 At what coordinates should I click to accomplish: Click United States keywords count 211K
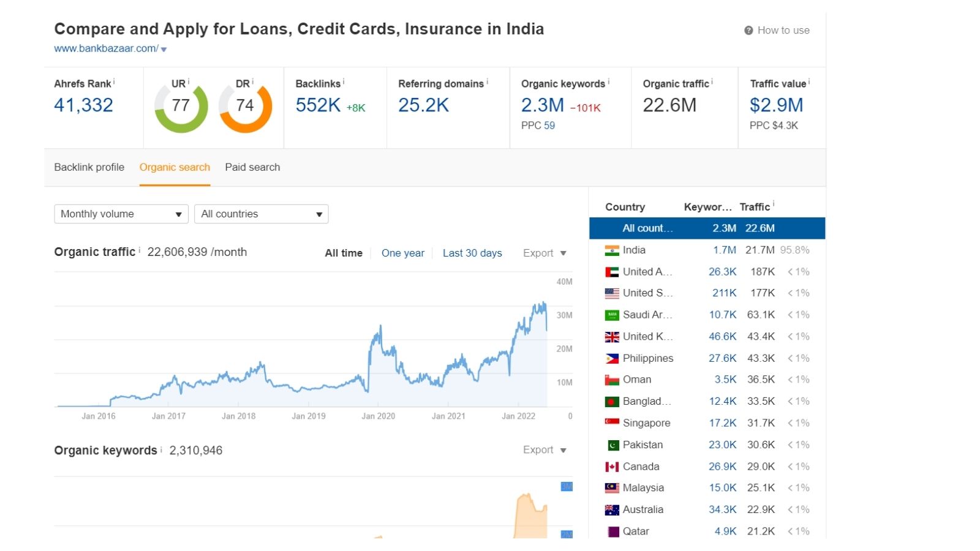725,293
